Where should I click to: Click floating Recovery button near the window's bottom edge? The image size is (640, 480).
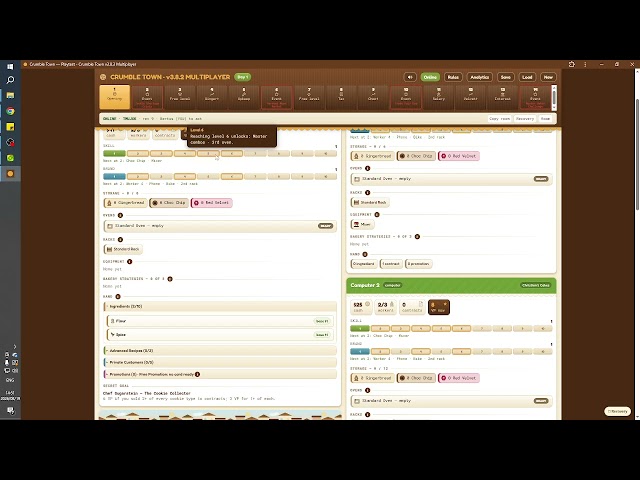coord(617,411)
